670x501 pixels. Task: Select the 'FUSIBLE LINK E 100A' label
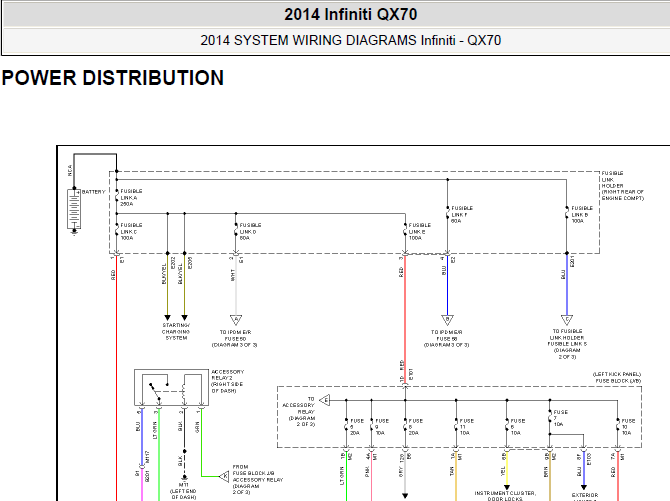pos(420,231)
